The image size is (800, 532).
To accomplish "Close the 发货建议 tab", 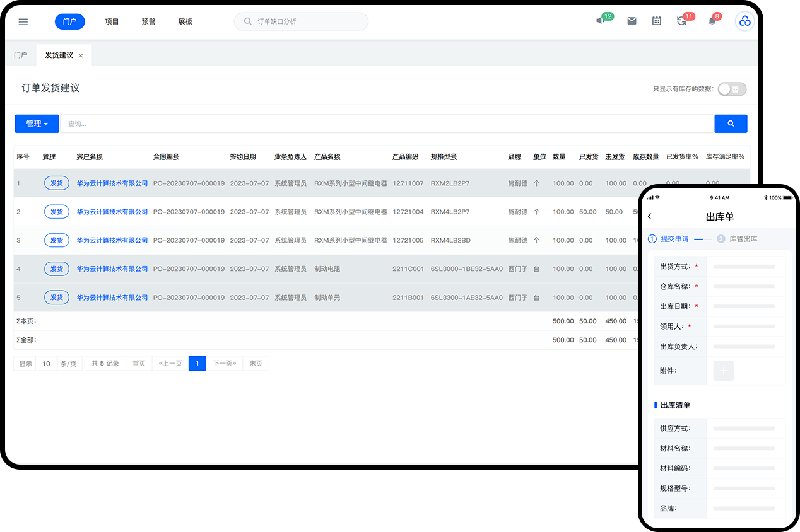I will pos(81,56).
